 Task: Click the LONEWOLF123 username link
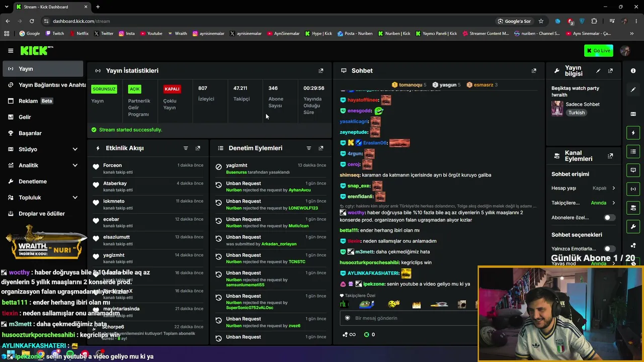pos(303,208)
